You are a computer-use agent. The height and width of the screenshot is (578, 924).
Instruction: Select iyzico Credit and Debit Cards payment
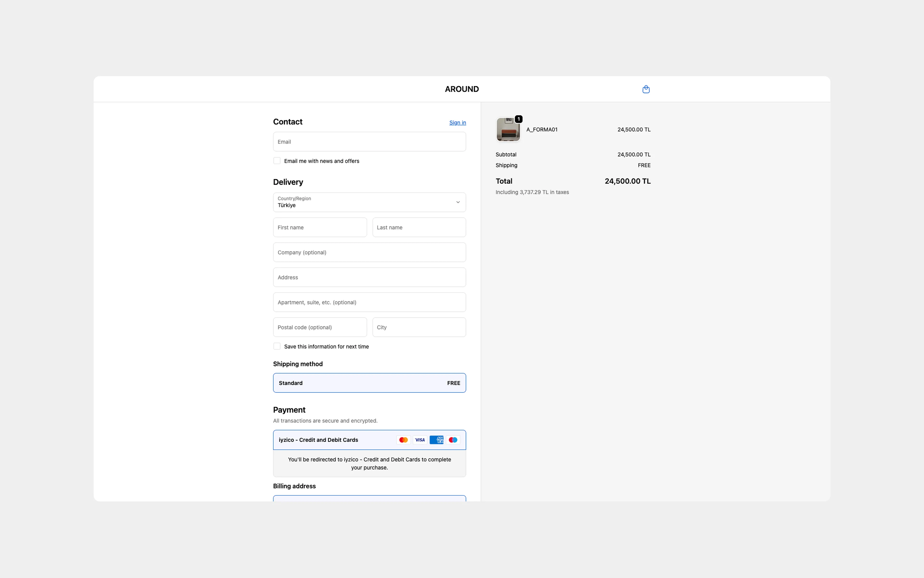coord(369,440)
